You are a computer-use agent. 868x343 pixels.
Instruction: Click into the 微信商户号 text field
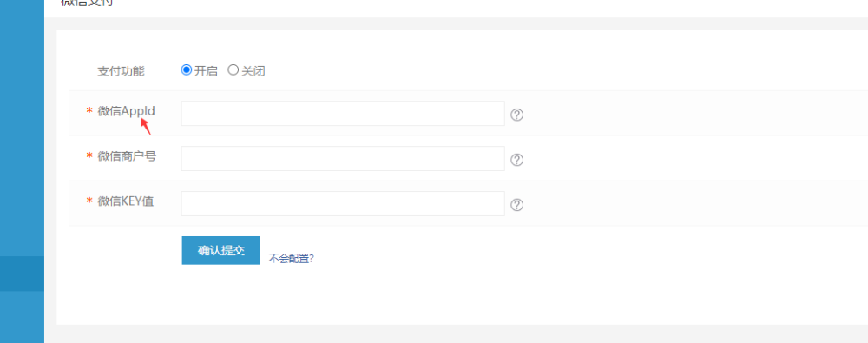343,159
